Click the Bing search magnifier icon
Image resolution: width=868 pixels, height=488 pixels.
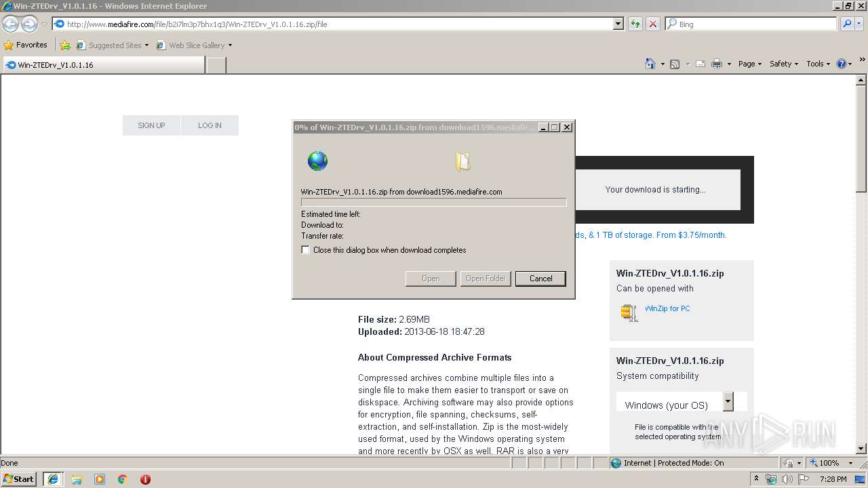pos(847,24)
